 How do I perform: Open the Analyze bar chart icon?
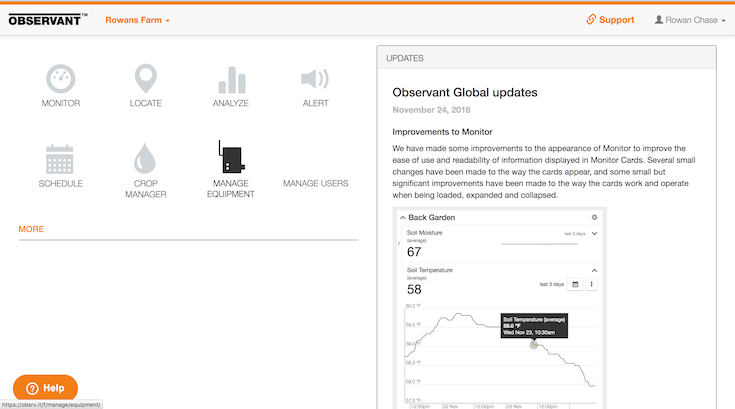tap(231, 80)
